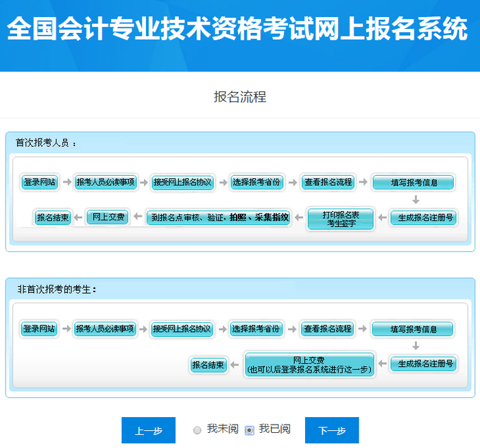Click 选择报考省份 in 首次报考人员 flow
This screenshot has height=448, width=480.
click(x=256, y=182)
